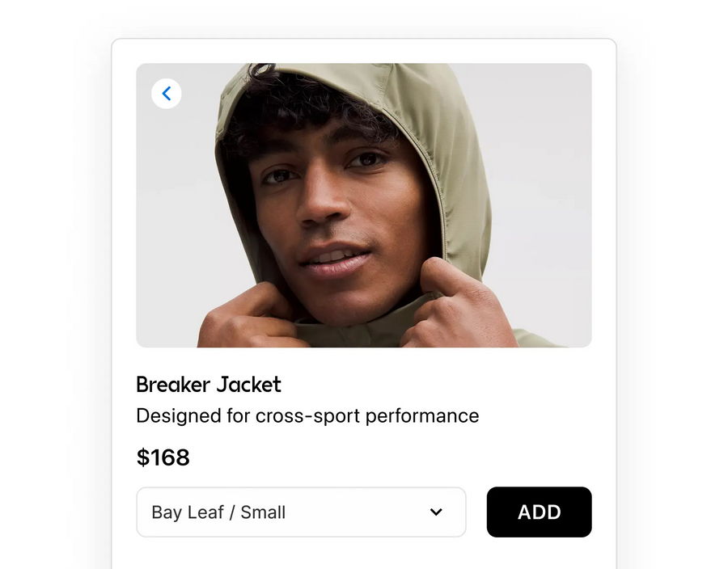728x569 pixels.
Task: Add the Breaker Jacket to cart
Action: [539, 512]
